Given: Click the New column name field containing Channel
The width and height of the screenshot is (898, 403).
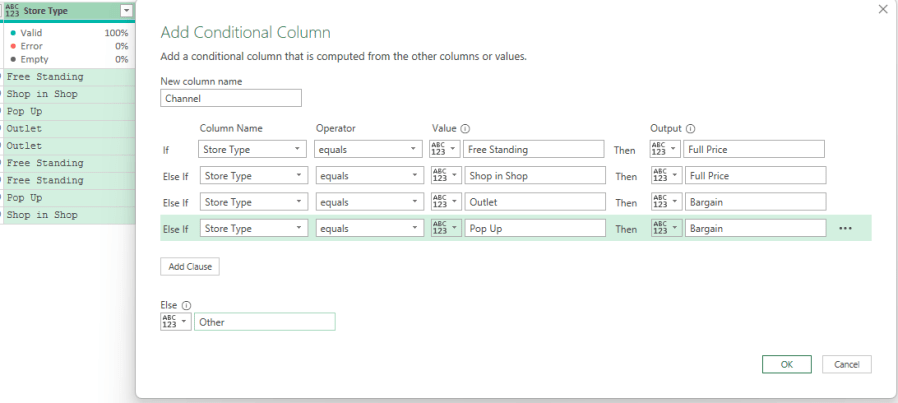Looking at the screenshot, I should [x=230, y=98].
